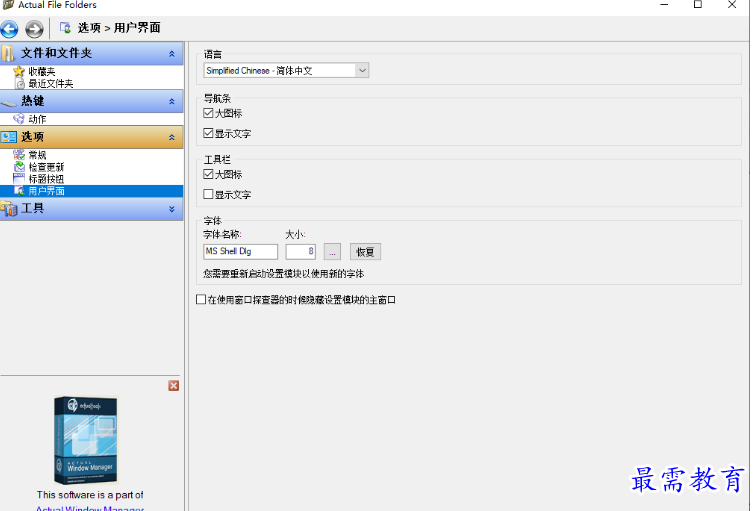
Task: Collapse the 选项 section chevron
Action: 171,137
